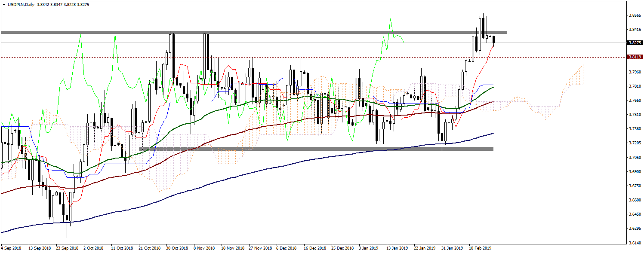The width and height of the screenshot is (644, 253).
Task: Click the 3.6140 label on the price axis
Action: click(633, 243)
